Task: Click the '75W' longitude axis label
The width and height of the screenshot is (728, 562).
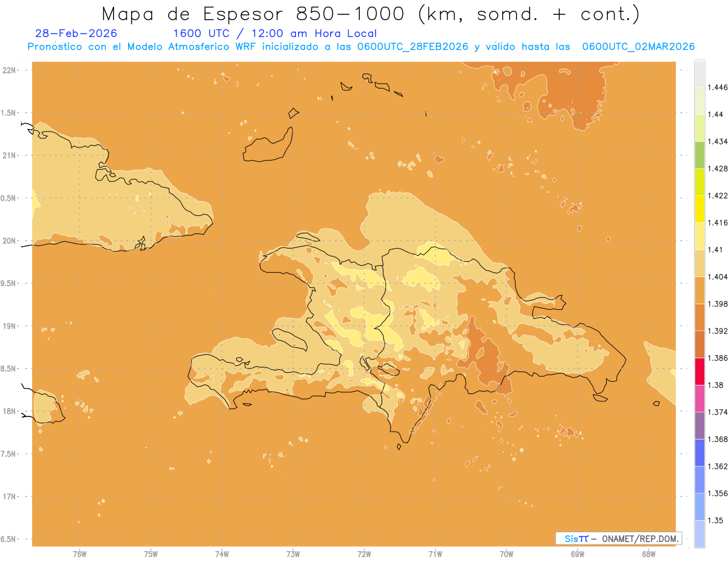Action: 150,554
